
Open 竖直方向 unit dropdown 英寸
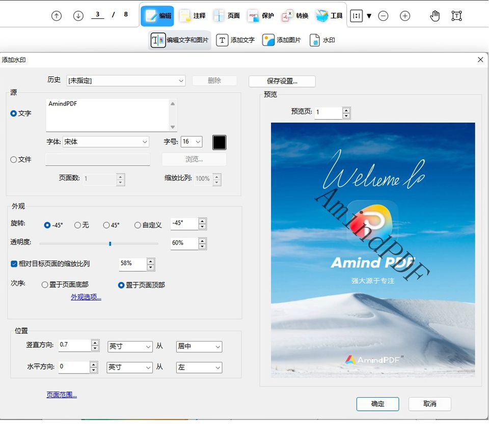(130, 346)
